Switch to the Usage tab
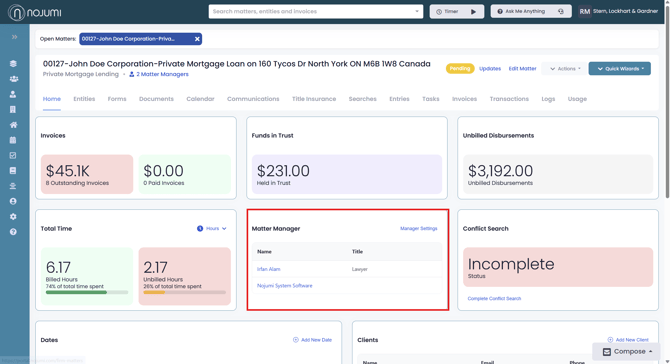Viewport: 670px width, 364px height. (577, 99)
